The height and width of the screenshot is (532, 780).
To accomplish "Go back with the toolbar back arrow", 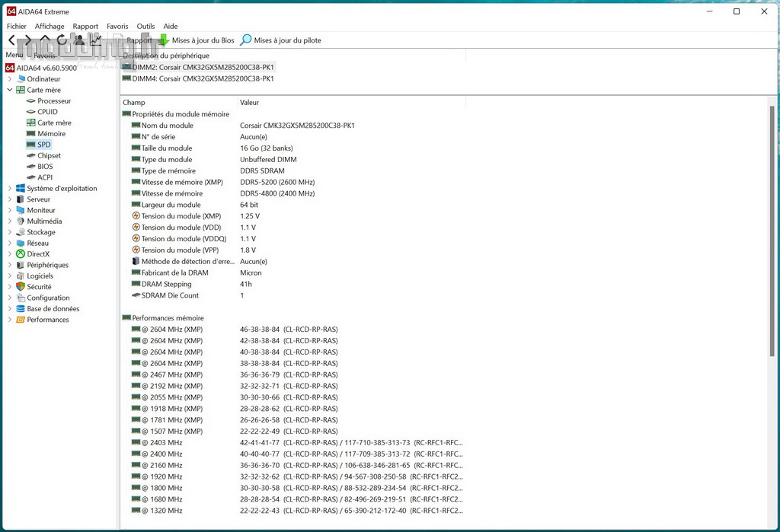I will point(12,40).
